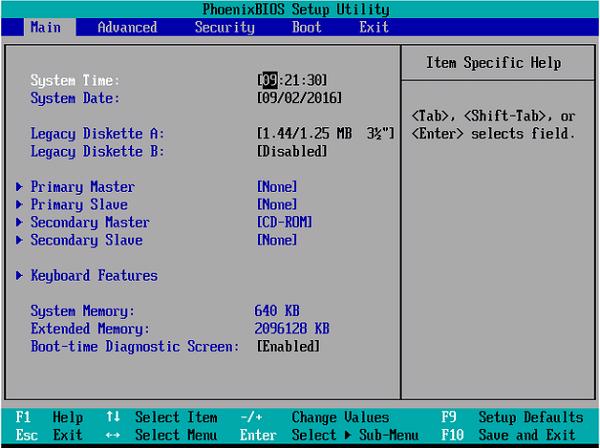The width and height of the screenshot is (600, 448).
Task: Click the Main tab
Action: tap(46, 27)
